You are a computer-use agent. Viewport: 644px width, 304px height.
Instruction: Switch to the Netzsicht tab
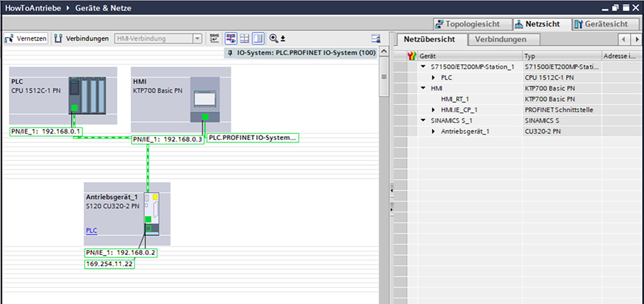(x=541, y=24)
